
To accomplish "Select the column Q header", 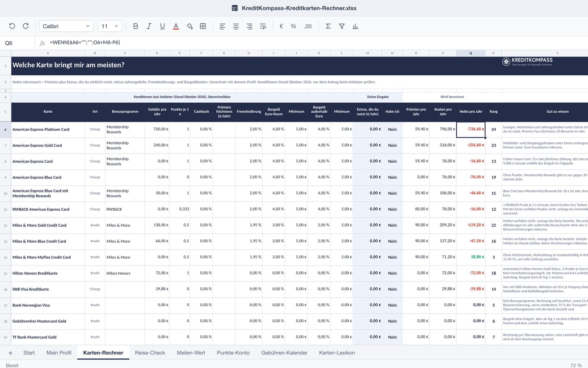I will [x=470, y=53].
